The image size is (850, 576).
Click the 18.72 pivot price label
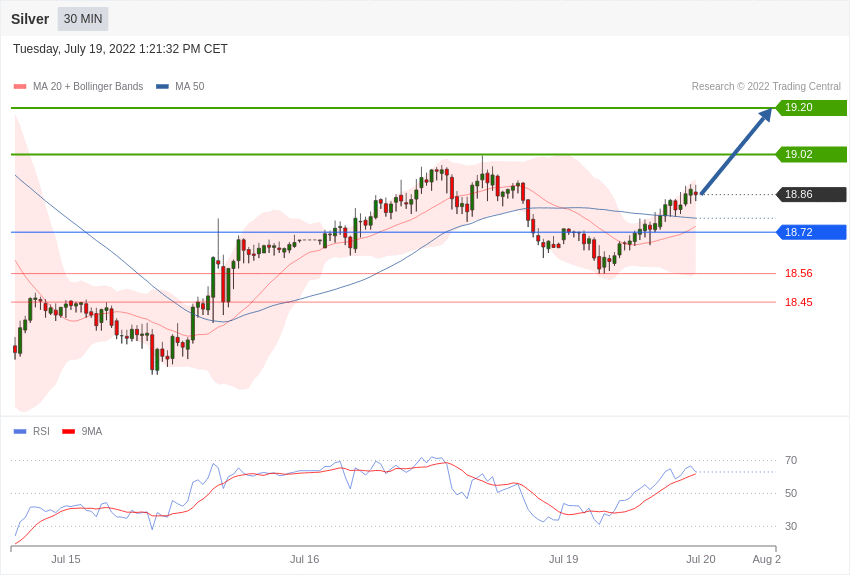point(812,232)
